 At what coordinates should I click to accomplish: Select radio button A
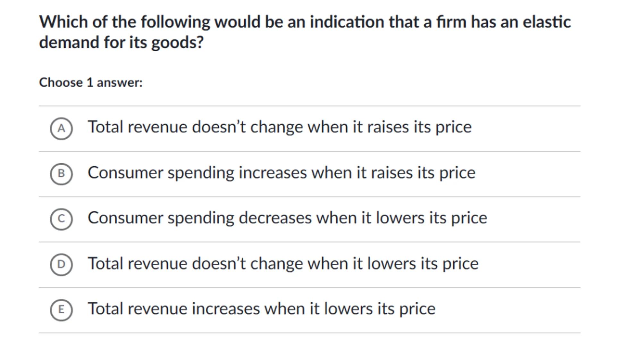pos(61,128)
